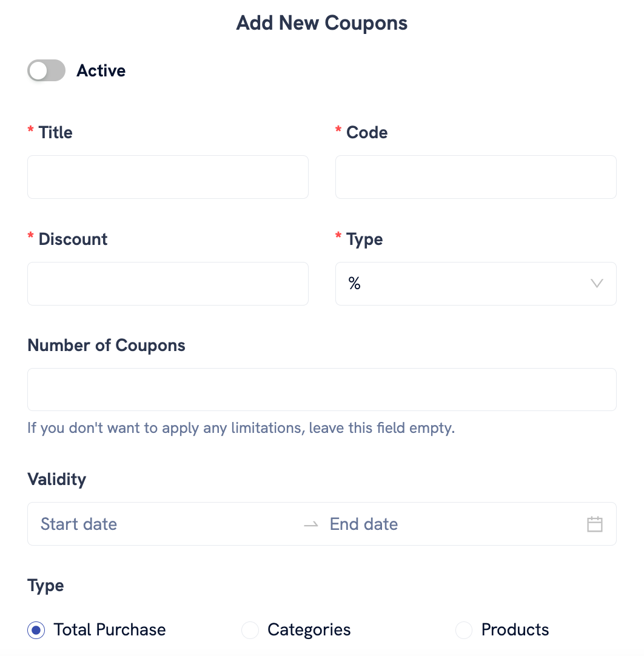
Task: Set the Start date in Validity
Action: [79, 524]
